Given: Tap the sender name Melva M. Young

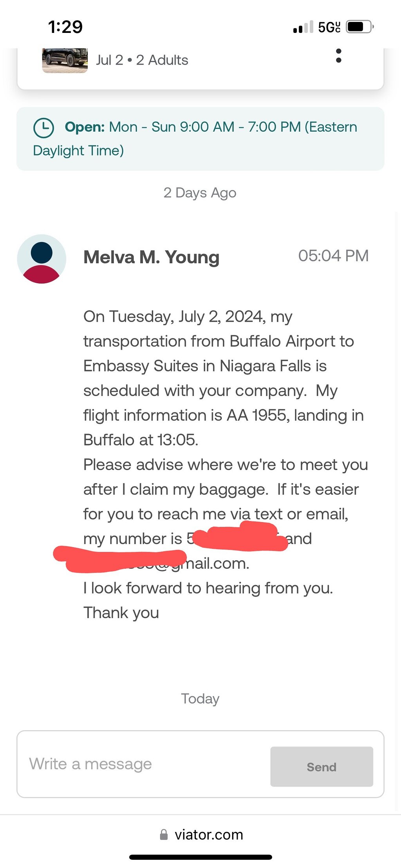Looking at the screenshot, I should pyautogui.click(x=151, y=257).
